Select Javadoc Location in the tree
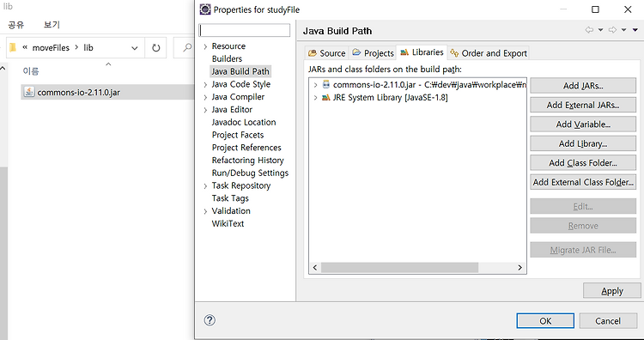This screenshot has height=340, width=644. [244, 123]
